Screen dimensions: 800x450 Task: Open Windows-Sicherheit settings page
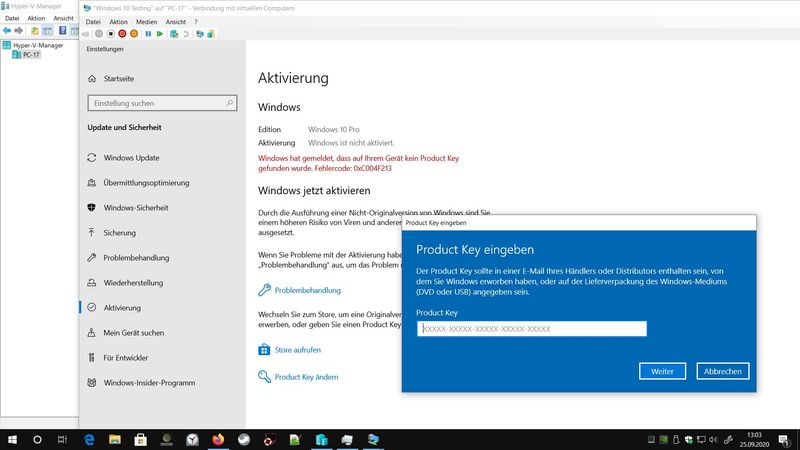[x=136, y=208]
